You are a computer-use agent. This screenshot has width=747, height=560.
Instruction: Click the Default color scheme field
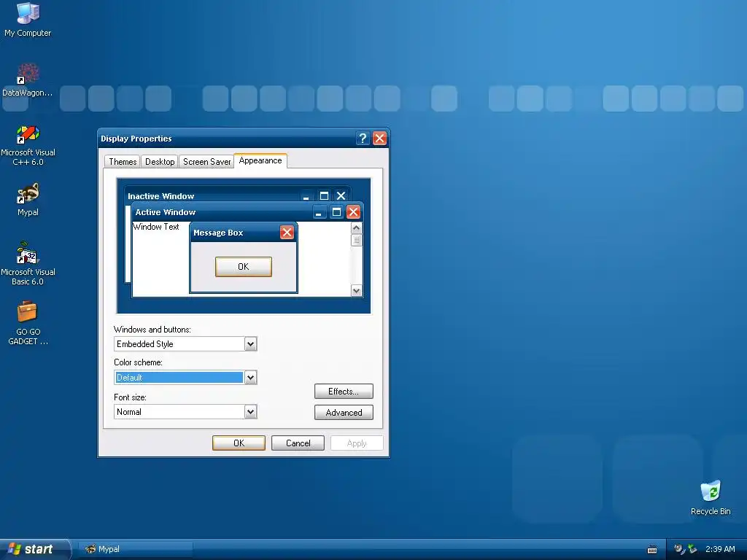pyautogui.click(x=185, y=378)
